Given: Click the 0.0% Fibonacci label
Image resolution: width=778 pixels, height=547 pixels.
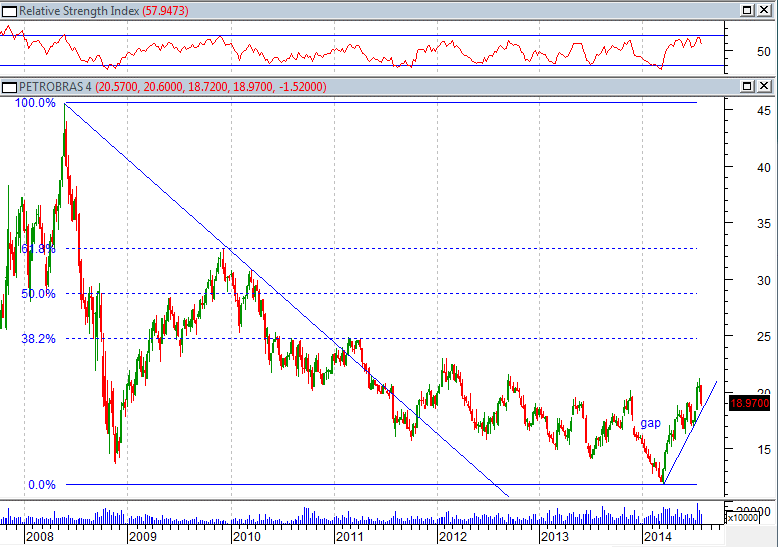Looking at the screenshot, I should 42,484.
